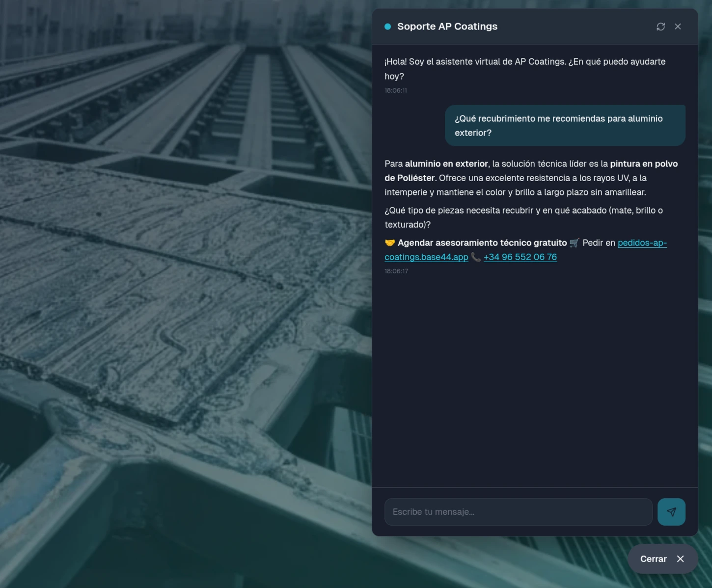Screen dimensions: 712x588
Task: Click the 18:06:11 timestamp
Action: 396,90
